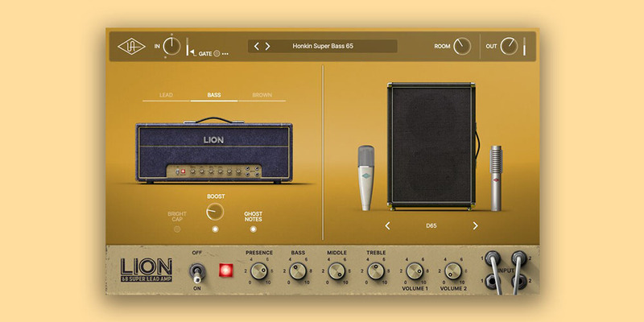Enable the Ghost Notes option
Screen dimensions: 644x322
click(x=253, y=229)
